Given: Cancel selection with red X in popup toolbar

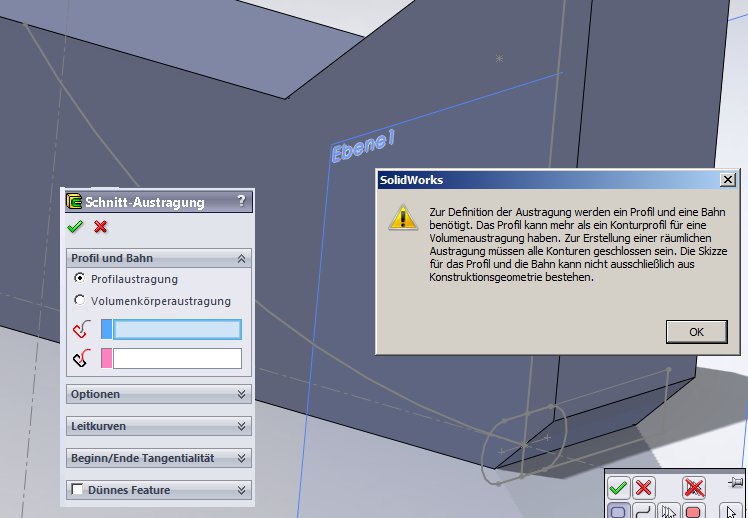Looking at the screenshot, I should tap(644, 488).
